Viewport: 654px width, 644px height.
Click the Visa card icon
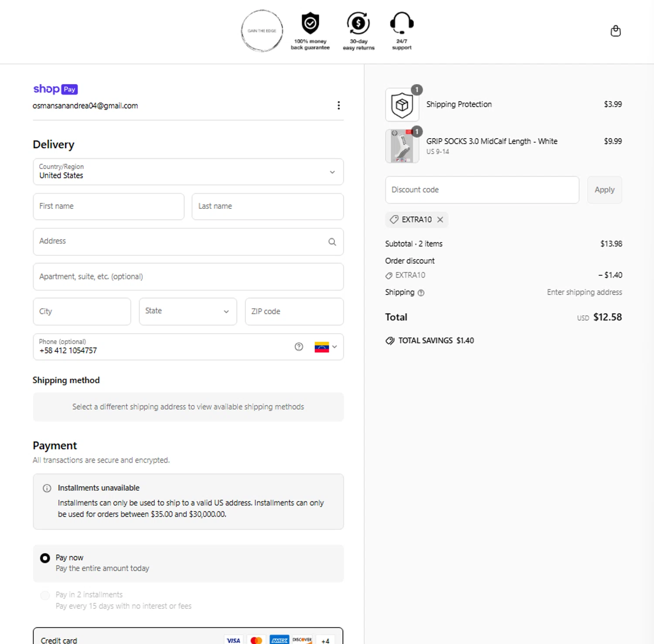pyautogui.click(x=234, y=640)
